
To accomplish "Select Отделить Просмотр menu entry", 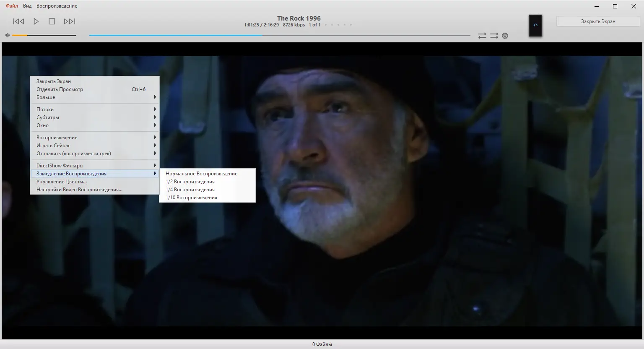I will point(95,89).
